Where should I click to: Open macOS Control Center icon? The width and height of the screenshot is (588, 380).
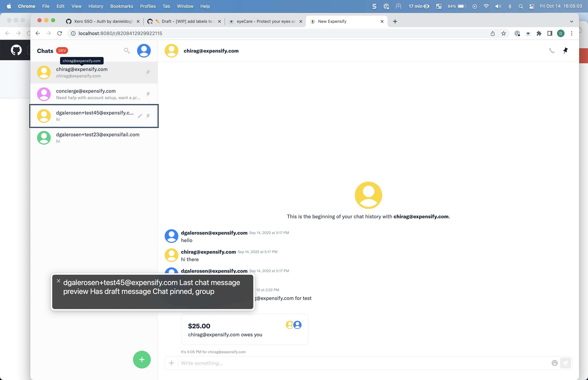click(x=532, y=6)
